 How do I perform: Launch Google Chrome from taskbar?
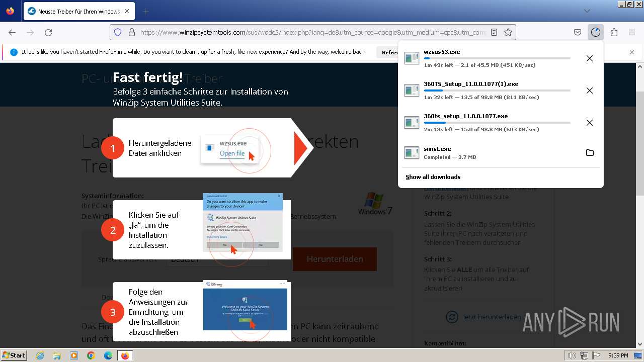point(91,355)
